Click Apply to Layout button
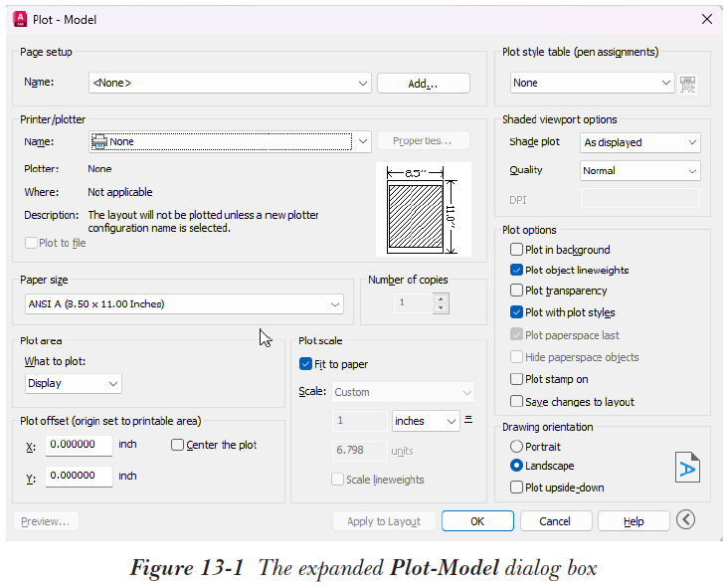728x586 pixels. (384, 521)
